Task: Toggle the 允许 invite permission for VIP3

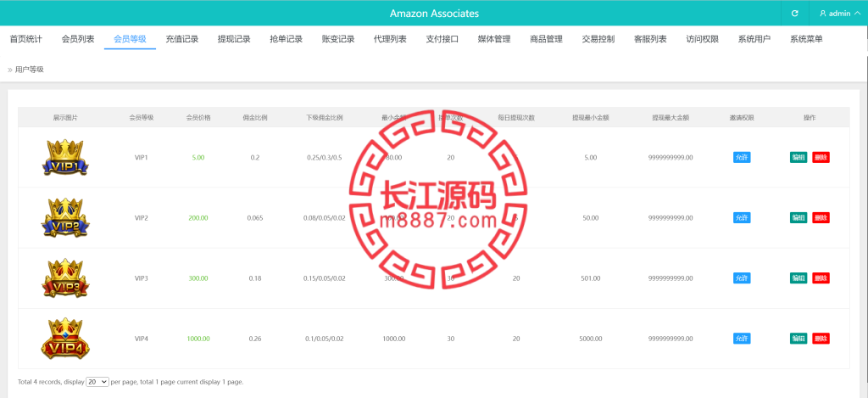Action: (742, 277)
